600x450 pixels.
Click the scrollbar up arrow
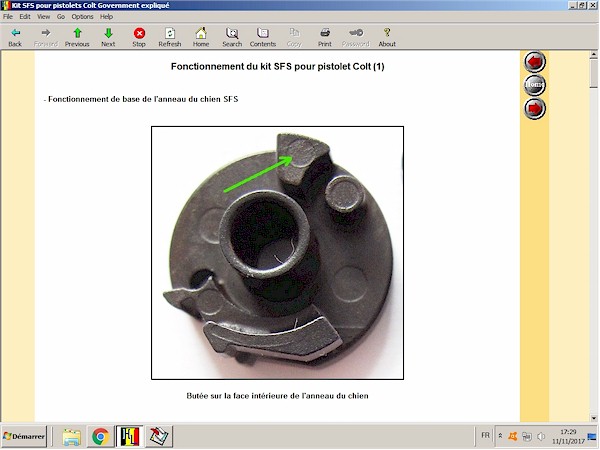[x=593, y=55]
